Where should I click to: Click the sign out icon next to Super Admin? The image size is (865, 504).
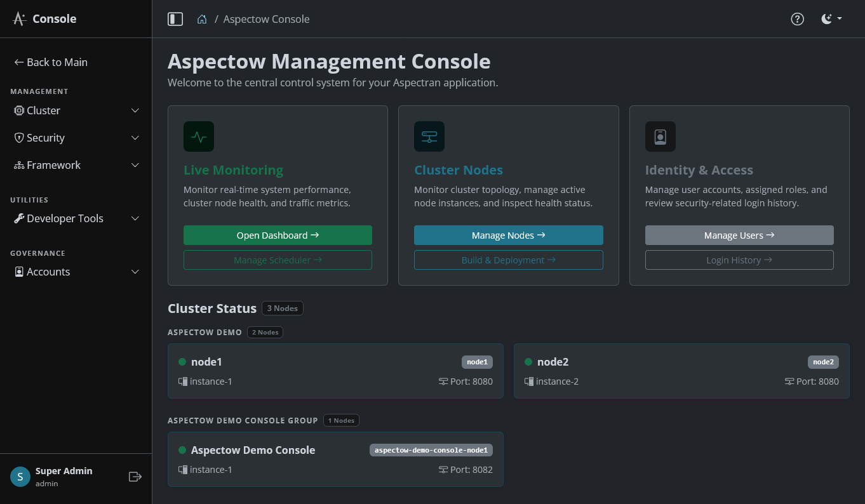click(x=135, y=477)
